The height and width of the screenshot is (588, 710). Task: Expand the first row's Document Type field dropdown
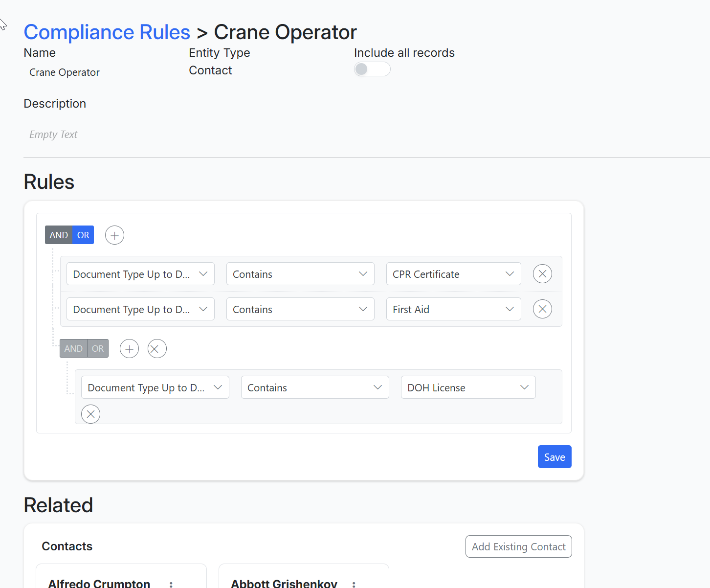140,274
